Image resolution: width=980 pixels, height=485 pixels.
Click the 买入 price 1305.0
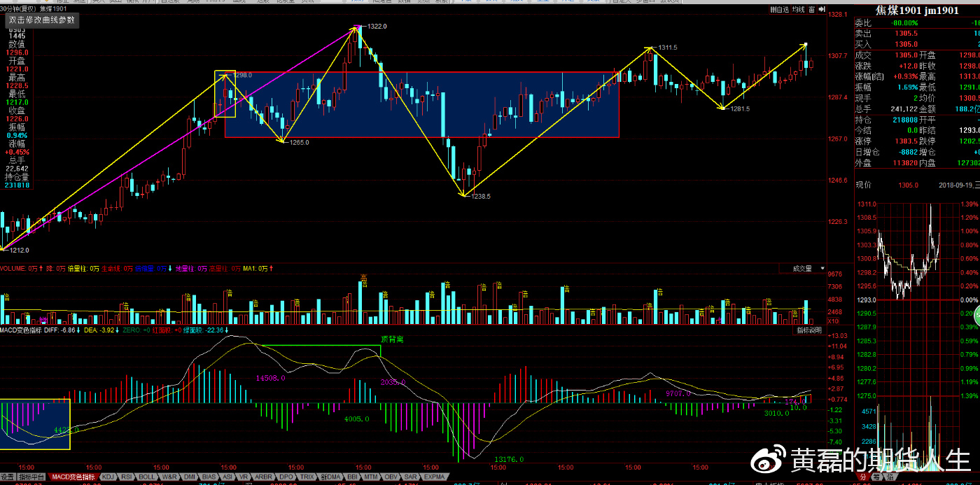tap(907, 44)
